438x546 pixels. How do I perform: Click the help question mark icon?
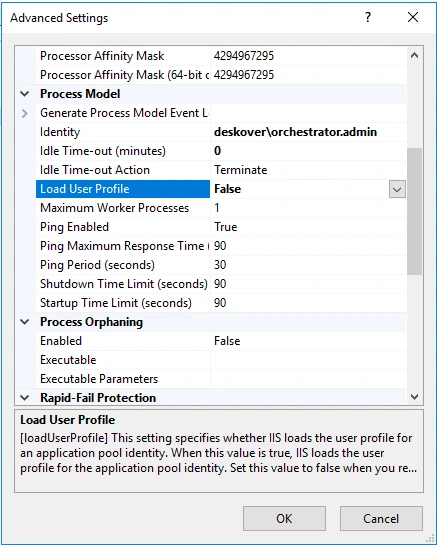click(x=368, y=17)
